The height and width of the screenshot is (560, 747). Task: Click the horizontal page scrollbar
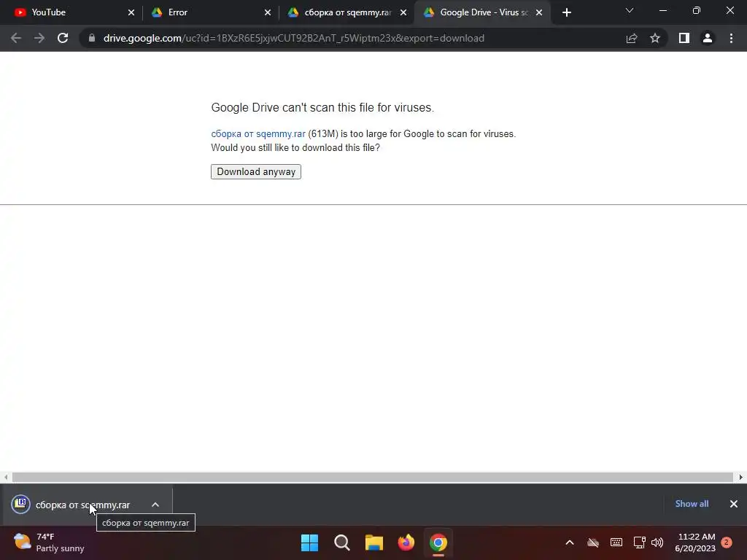(373, 477)
